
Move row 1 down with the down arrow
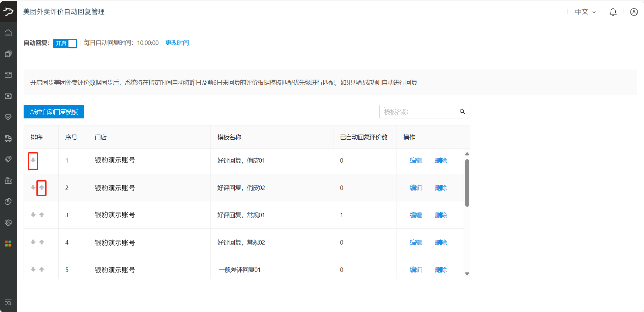(33, 160)
